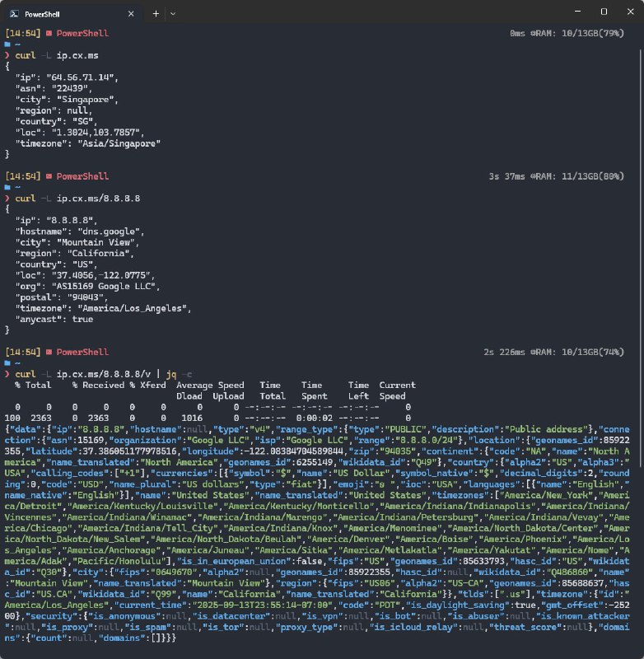Click the folder icon above the jq command

8,363
